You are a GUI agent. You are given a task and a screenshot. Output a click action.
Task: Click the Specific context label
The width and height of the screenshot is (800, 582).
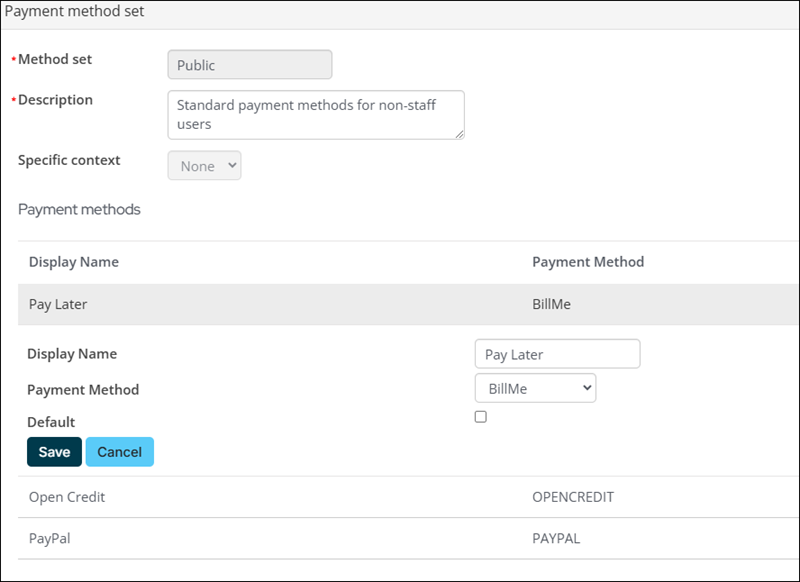[69, 160]
